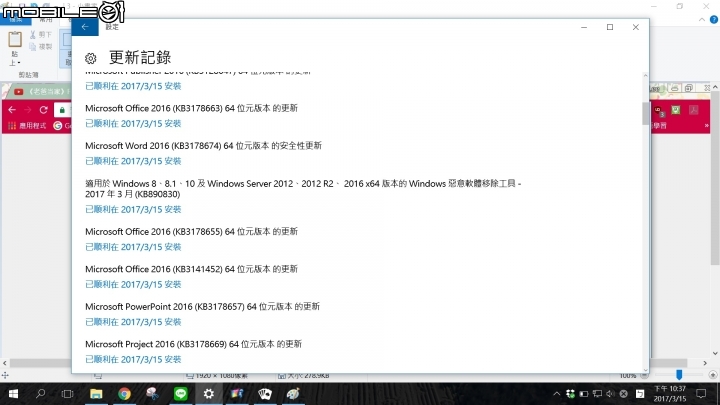Click Paint horizontal scrollbar right arrow
This screenshot has height=405, width=720.
tap(705, 363)
